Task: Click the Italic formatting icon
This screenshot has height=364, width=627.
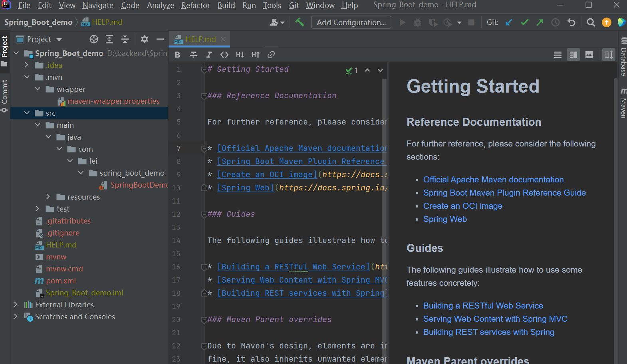Action: click(209, 55)
